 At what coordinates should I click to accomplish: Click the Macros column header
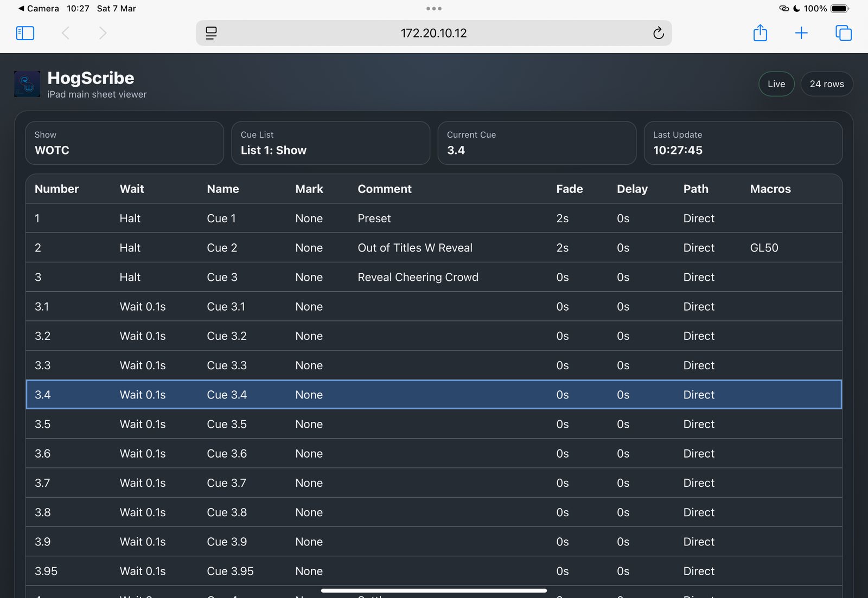pos(770,189)
